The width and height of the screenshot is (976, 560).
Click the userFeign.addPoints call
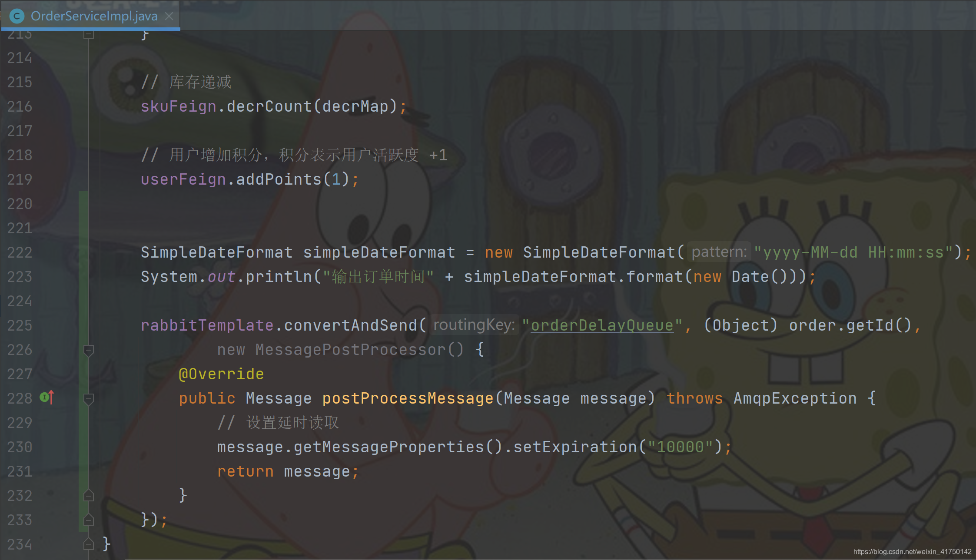pos(245,179)
